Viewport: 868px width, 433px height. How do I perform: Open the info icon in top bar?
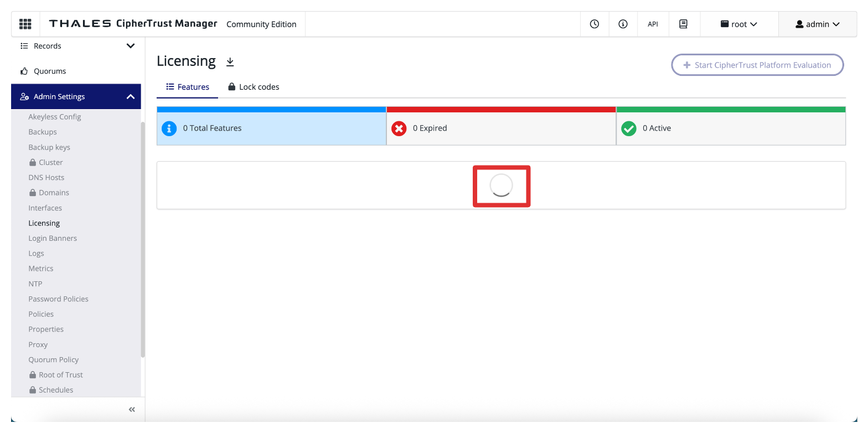click(x=623, y=24)
